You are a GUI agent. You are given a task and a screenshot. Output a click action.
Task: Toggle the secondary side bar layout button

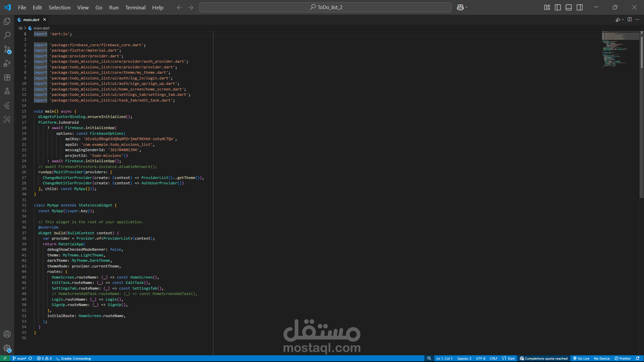coord(580,7)
